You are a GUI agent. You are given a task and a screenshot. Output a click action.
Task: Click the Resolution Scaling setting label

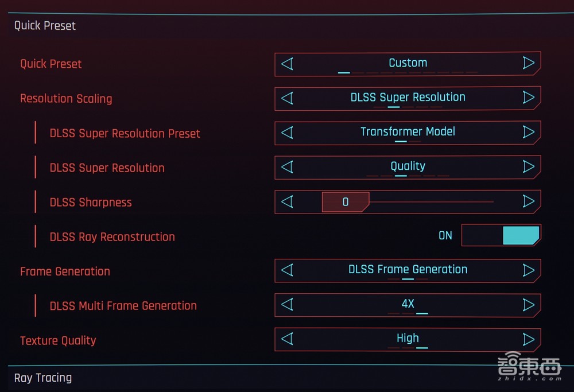(66, 99)
